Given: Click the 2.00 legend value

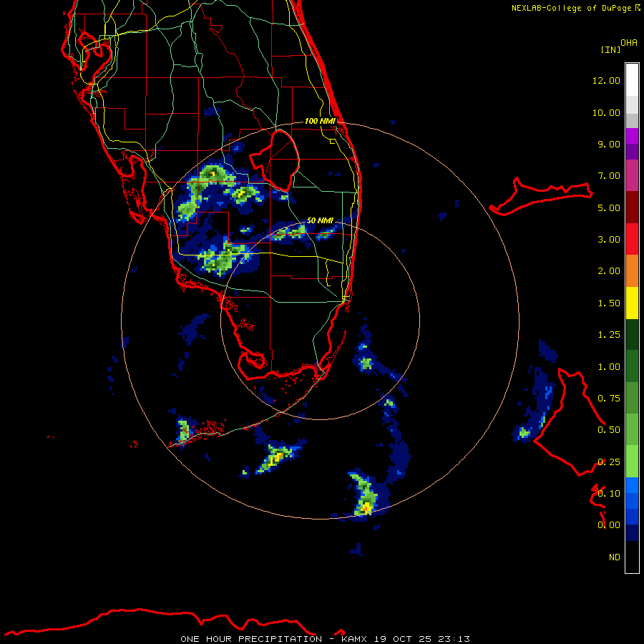Looking at the screenshot, I should 609,271.
